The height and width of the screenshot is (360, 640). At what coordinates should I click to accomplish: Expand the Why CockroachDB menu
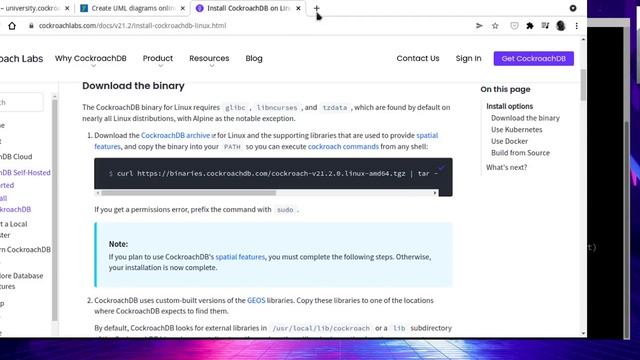pyautogui.click(x=91, y=58)
